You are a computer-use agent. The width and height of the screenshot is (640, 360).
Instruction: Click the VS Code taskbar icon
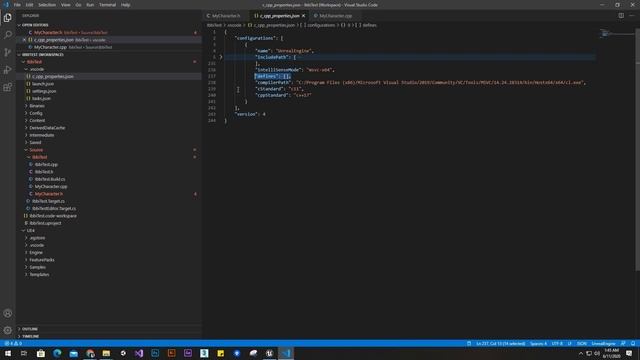pyautogui.click(x=286, y=353)
